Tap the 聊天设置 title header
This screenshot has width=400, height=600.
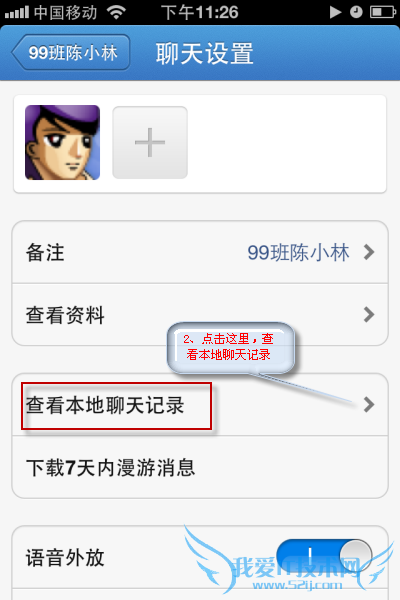click(x=204, y=53)
